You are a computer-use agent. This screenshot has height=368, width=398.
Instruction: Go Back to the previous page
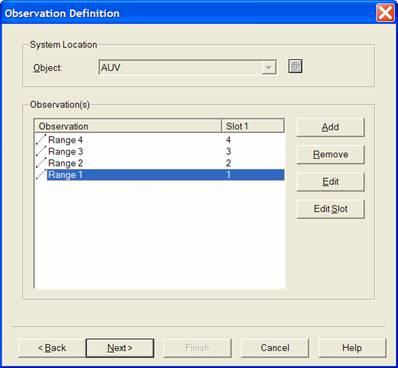[52, 348]
